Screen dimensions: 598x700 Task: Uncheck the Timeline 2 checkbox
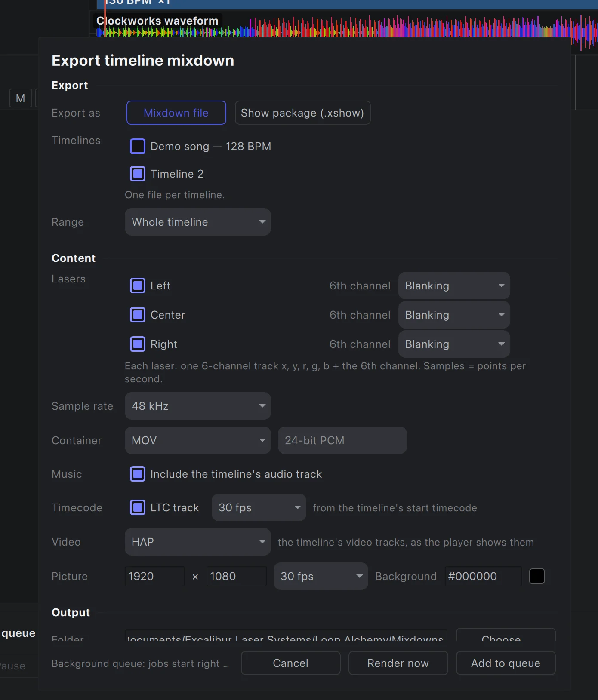[x=138, y=174]
